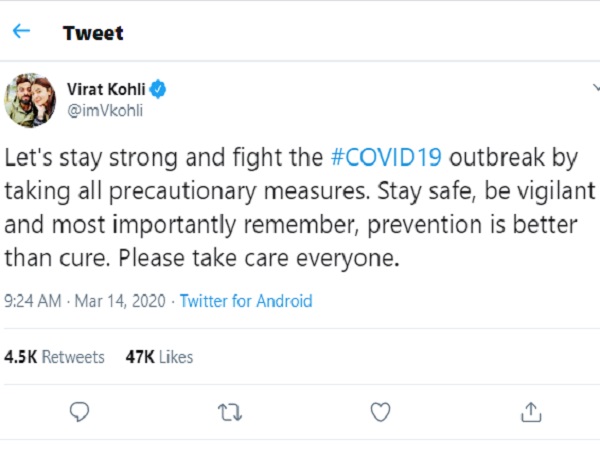Viewport: 600px width, 450px height.
Task: Retweet this post using the arrows icon
Action: tap(231, 411)
